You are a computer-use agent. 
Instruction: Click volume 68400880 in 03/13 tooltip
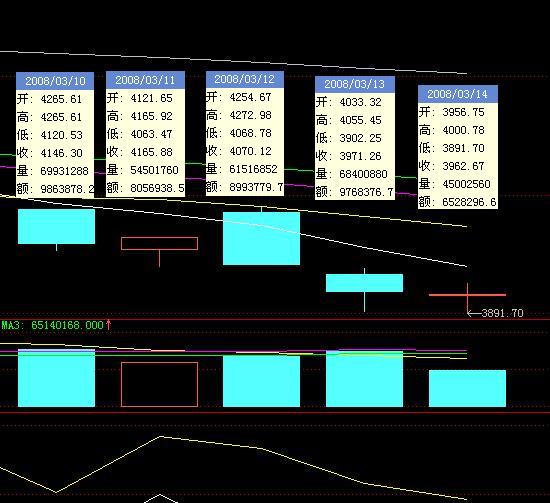(363, 174)
